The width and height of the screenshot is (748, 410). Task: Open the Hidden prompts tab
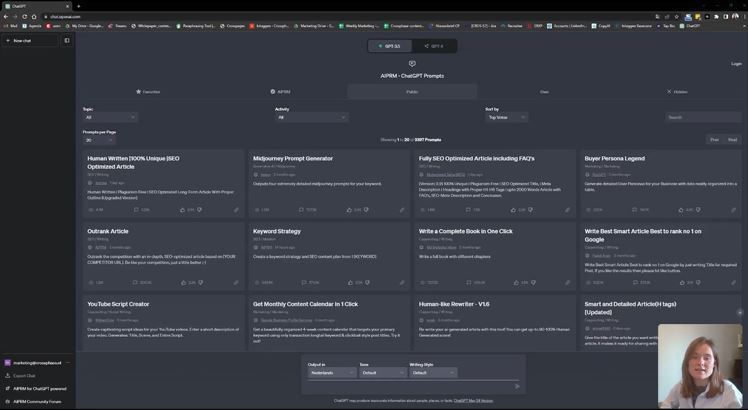tap(677, 91)
